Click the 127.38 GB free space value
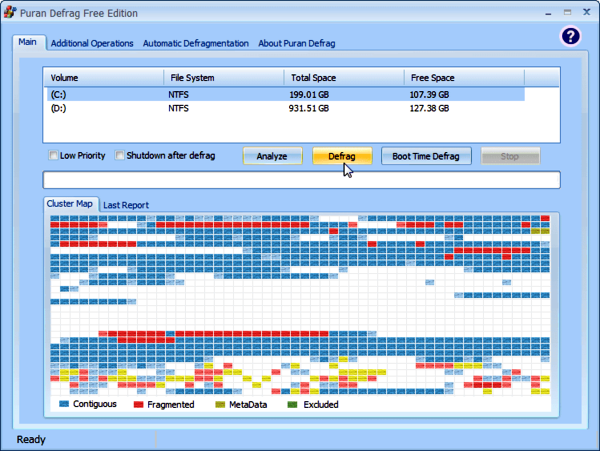The width and height of the screenshot is (600, 451). (x=429, y=108)
